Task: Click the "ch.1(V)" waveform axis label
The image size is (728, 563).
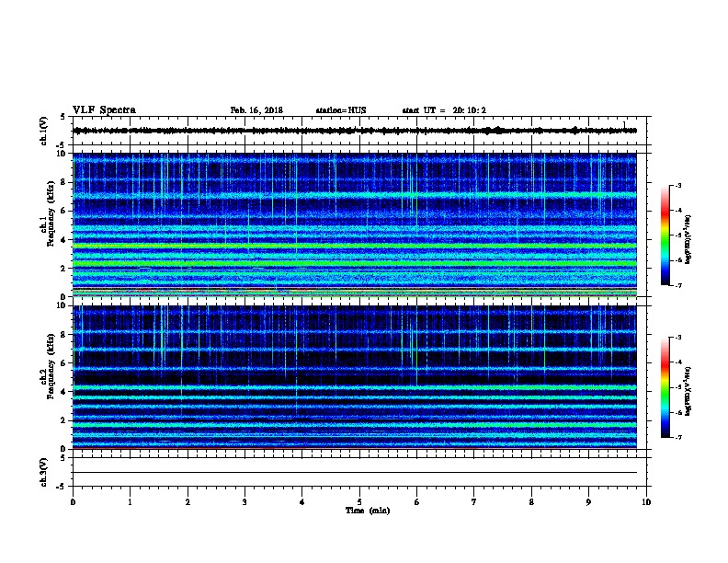Action: tap(44, 131)
